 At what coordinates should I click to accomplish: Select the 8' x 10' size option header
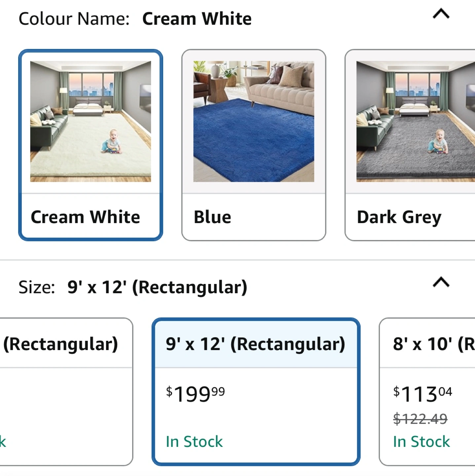[x=433, y=344]
